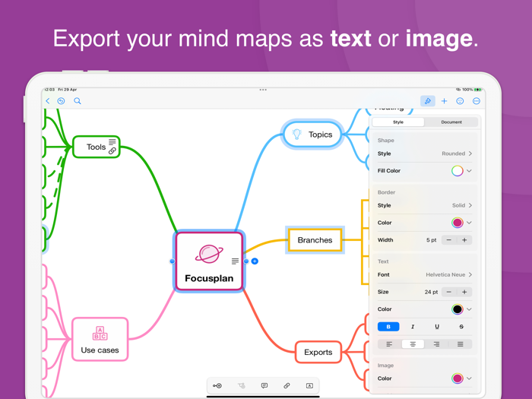Expand the Text Color dropdown arrow
Viewport: 532px width, 399px height.
point(469,309)
